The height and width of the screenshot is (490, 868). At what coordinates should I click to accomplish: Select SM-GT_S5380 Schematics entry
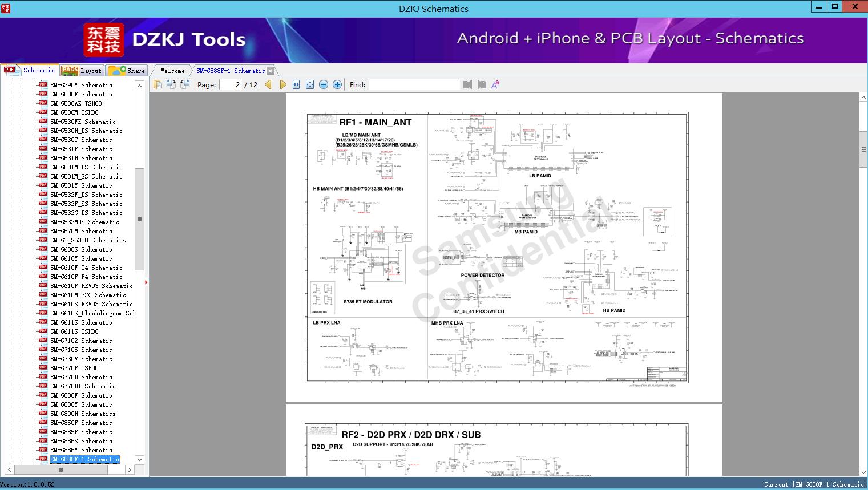click(x=88, y=240)
